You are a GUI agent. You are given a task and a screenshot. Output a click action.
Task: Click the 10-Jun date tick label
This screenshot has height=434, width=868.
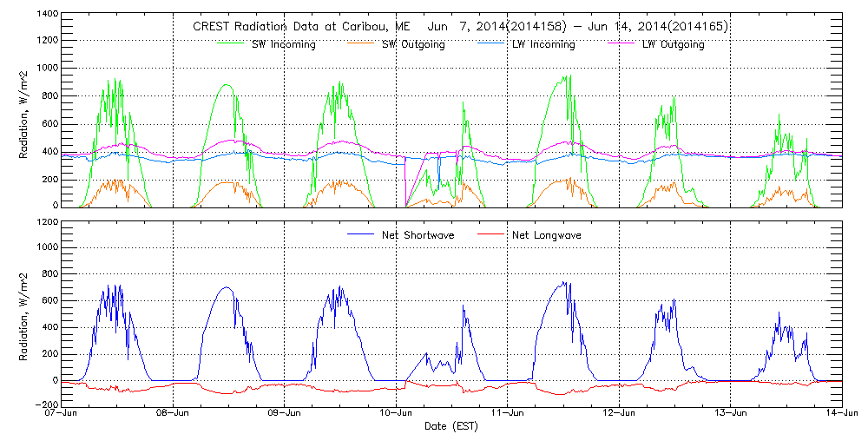coord(397,414)
